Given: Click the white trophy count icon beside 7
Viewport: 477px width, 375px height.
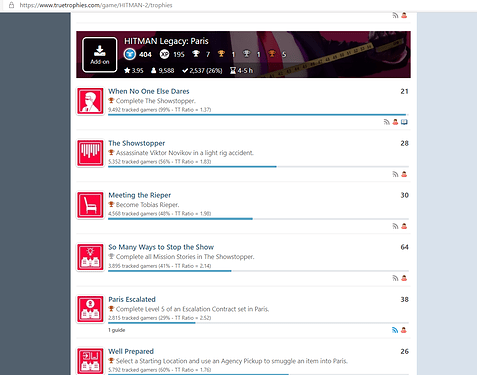Looking at the screenshot, I should coord(196,54).
